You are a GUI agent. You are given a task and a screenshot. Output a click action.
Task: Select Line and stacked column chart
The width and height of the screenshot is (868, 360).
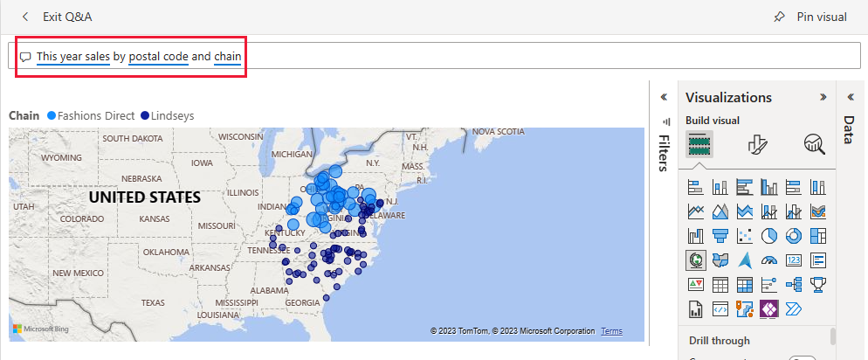click(x=769, y=211)
